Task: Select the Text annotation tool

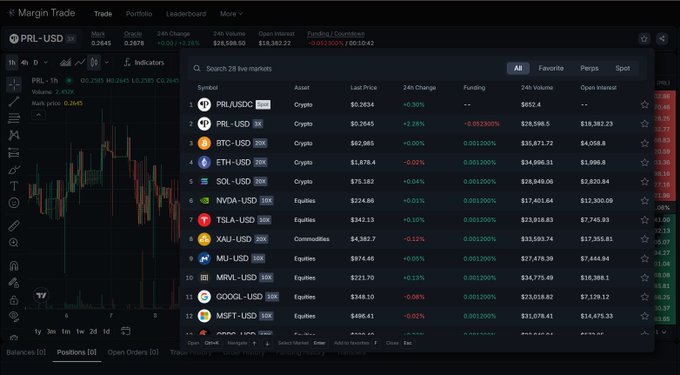Action: pyautogui.click(x=14, y=186)
